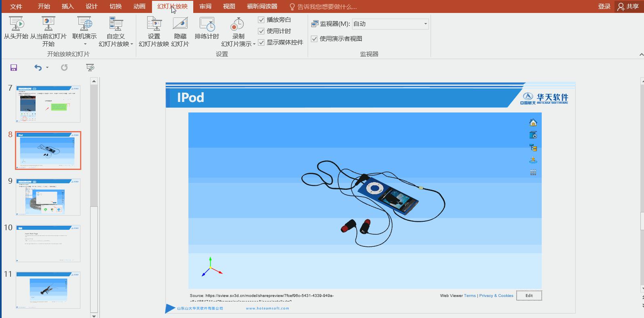The height and width of the screenshot is (318, 644).
Task: Click the lightbulb tell-me icon
Action: [x=292, y=7]
